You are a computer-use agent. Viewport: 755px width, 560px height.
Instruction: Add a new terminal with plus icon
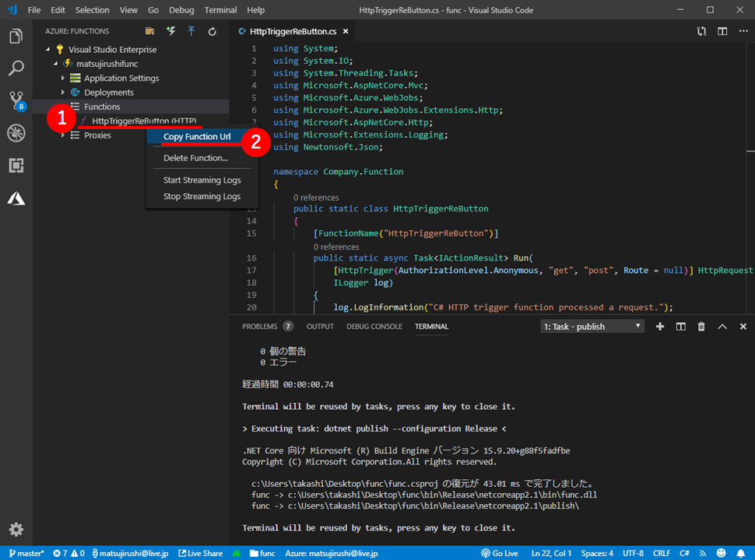tap(660, 327)
